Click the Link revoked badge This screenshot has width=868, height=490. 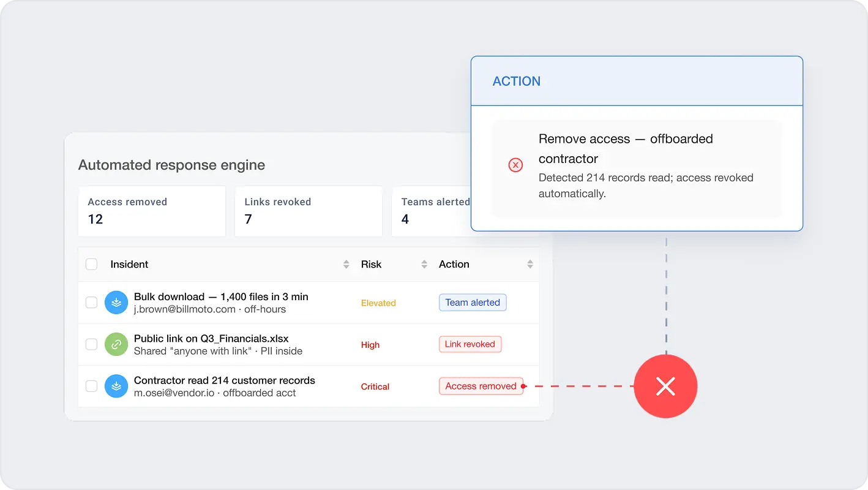tap(470, 344)
